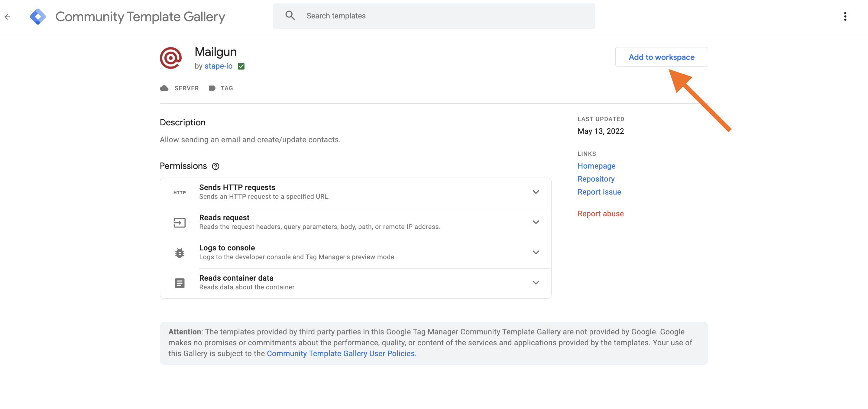Click the Reads request input arrow icon
The image size is (868, 409).
click(179, 223)
